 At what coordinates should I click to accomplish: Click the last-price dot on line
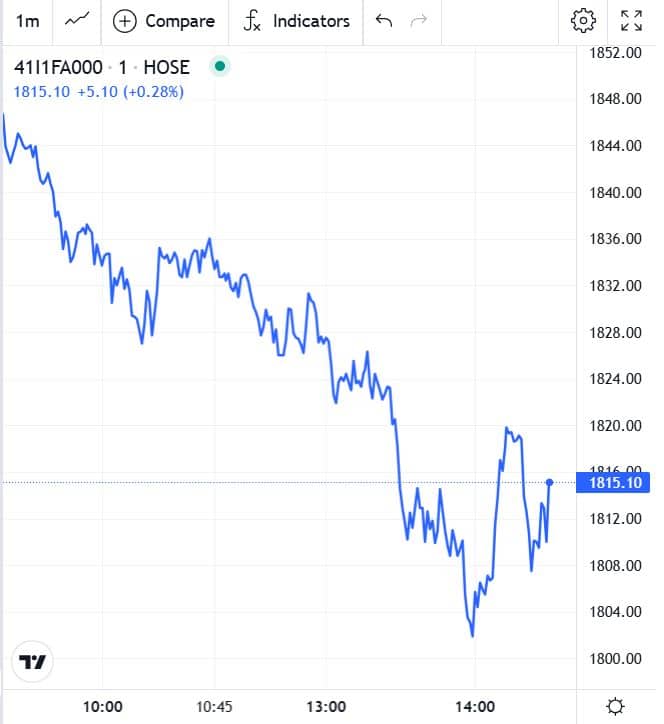click(x=549, y=483)
